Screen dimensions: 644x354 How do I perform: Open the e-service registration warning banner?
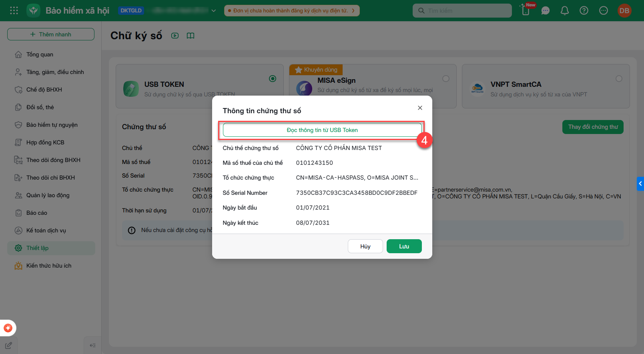pyautogui.click(x=292, y=11)
